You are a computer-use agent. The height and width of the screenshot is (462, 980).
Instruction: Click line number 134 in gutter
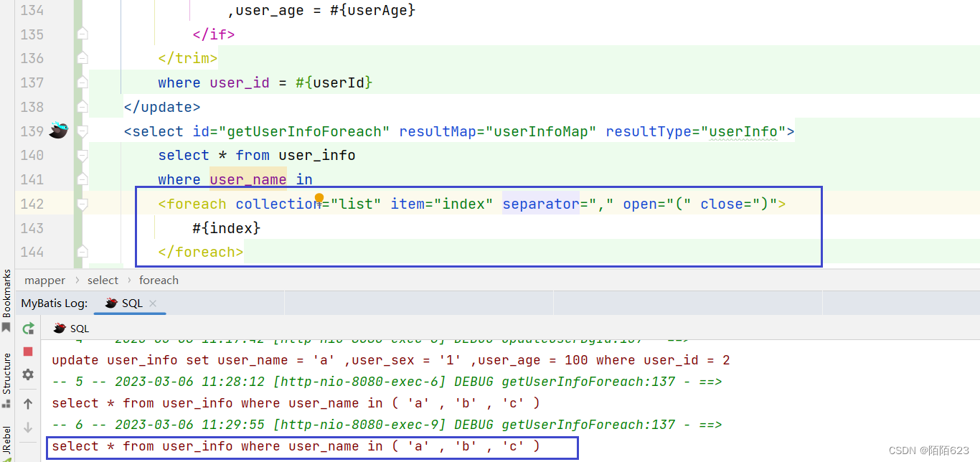pyautogui.click(x=31, y=10)
